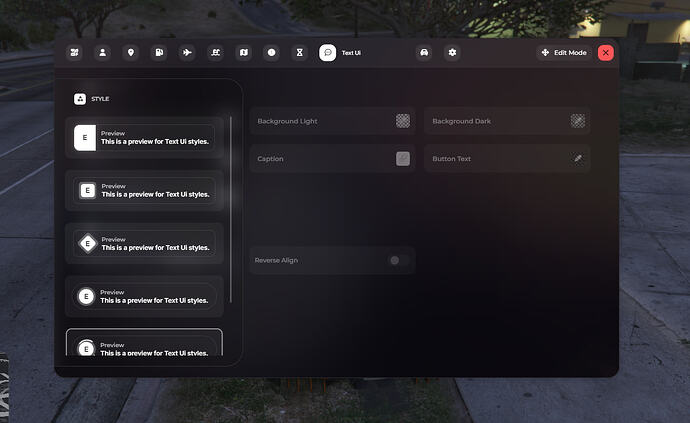Select the style with circle E key
The width and height of the screenshot is (690, 423).
pos(144,296)
